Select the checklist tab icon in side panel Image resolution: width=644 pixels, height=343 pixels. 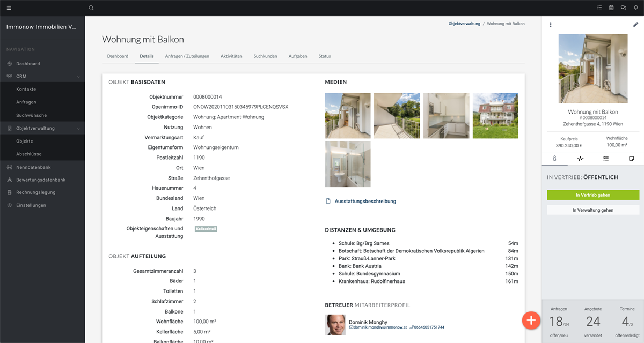tap(606, 159)
